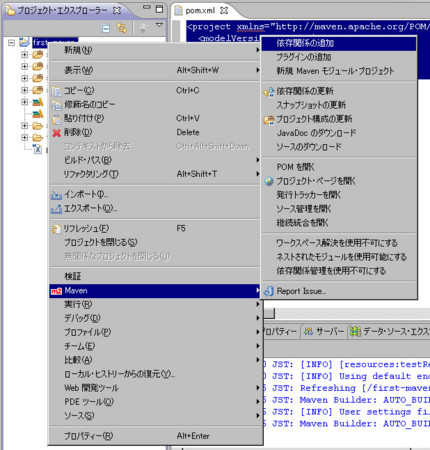Image resolution: width=430 pixels, height=450 pixels.
Task: Open リファクタリング(T) submenu
Action: tap(155, 174)
